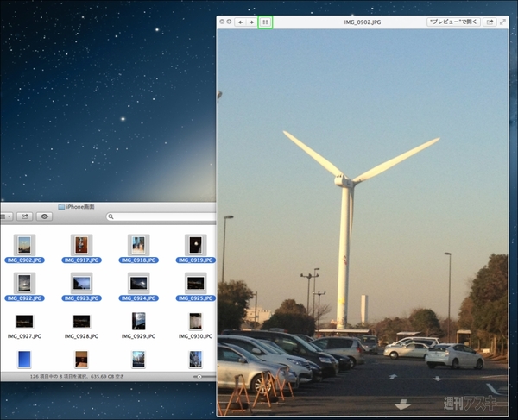Select the IMG_0927.JPG thumbnail
Image resolution: width=518 pixels, height=420 pixels.
tap(23, 321)
